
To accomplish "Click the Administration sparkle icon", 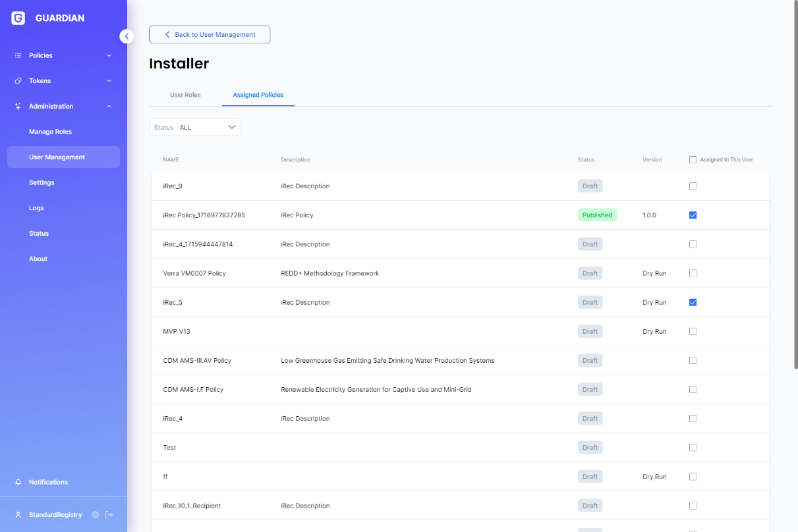I will (18, 106).
